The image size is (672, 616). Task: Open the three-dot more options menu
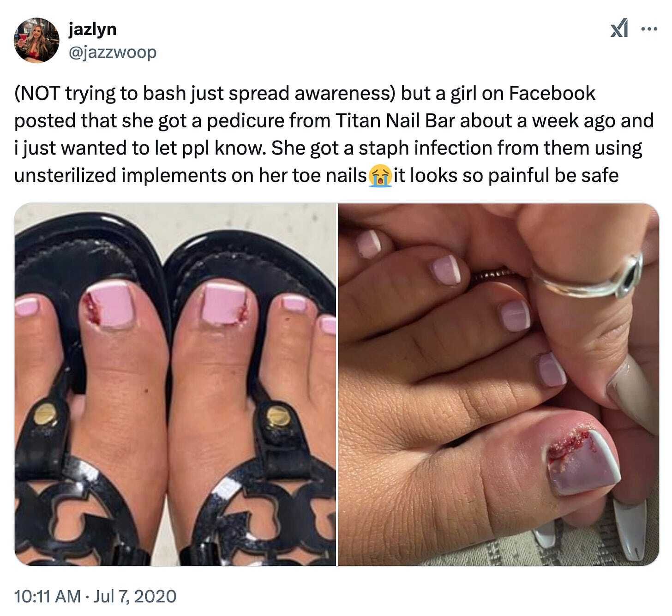[x=649, y=29]
